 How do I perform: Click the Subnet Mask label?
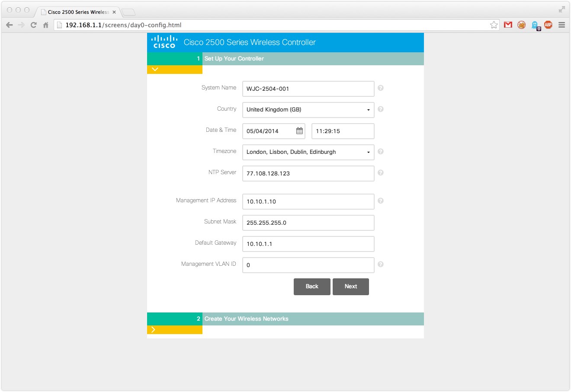tap(220, 222)
